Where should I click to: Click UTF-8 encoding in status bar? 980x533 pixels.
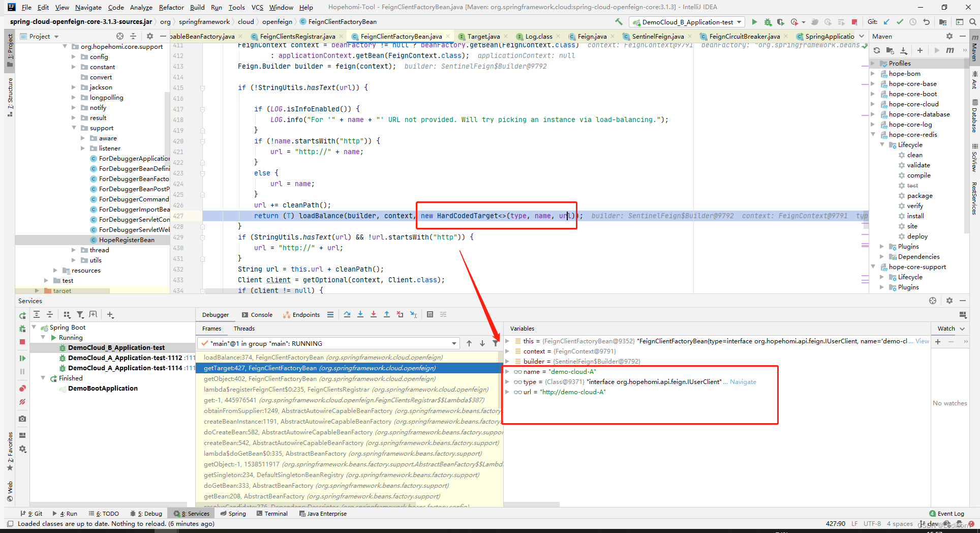click(x=872, y=524)
